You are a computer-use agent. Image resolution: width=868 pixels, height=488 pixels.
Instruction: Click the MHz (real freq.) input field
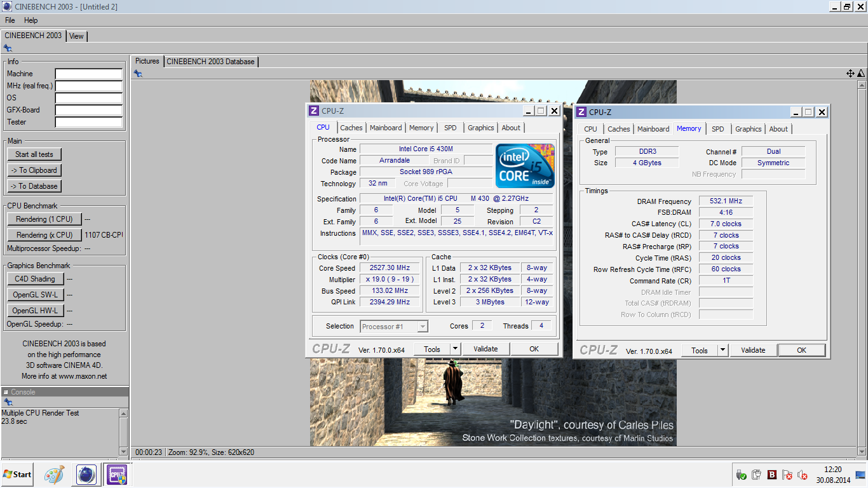pyautogui.click(x=88, y=86)
